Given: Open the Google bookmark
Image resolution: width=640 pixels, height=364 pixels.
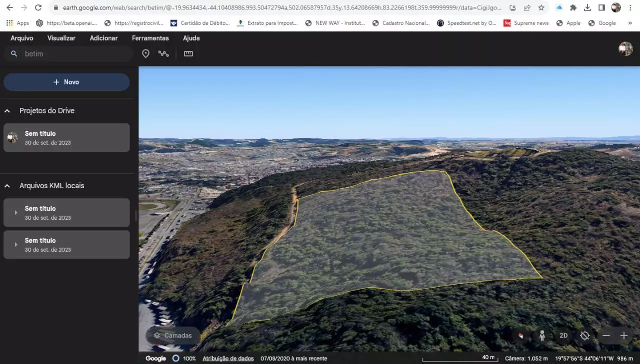Looking at the screenshot, I should [x=602, y=23].
